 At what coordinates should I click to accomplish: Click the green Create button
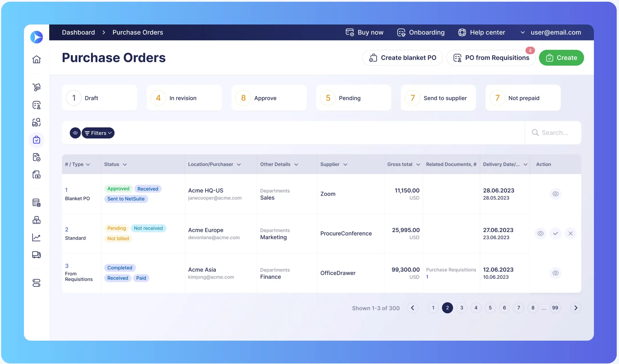pyautogui.click(x=561, y=58)
